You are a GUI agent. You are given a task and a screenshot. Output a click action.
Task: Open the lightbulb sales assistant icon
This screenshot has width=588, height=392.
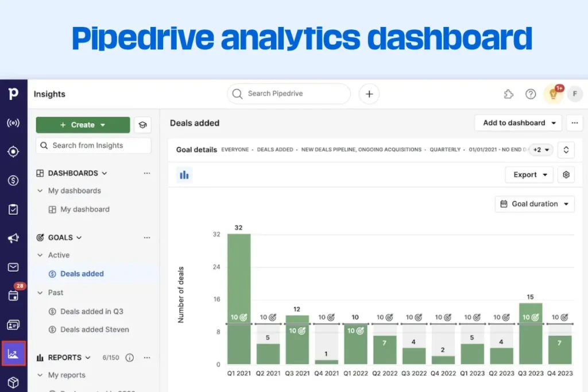point(553,94)
